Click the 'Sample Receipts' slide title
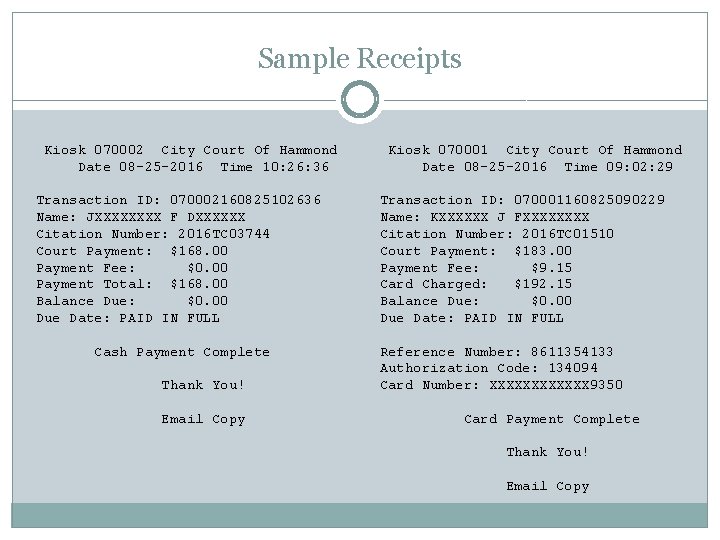 point(360,59)
